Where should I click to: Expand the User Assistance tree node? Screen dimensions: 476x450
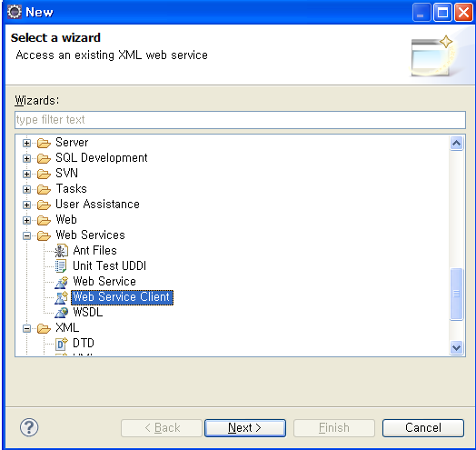pyautogui.click(x=26, y=205)
